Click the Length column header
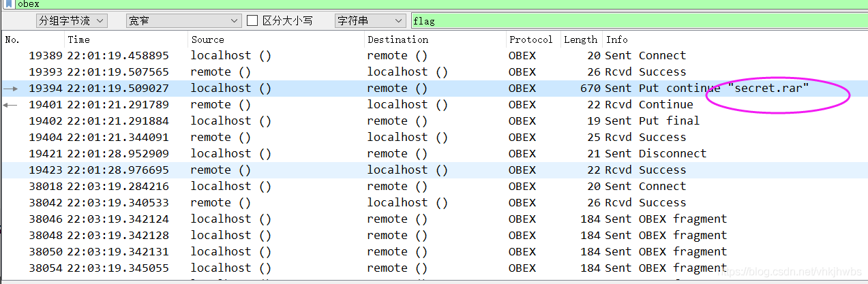The height and width of the screenshot is (284, 868). coord(580,40)
